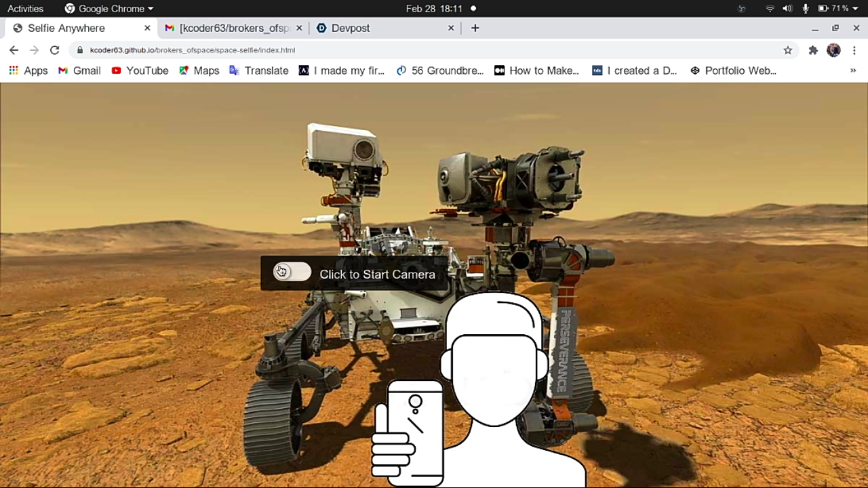Screen dimensions: 868x488
Task: Open the Maps bookmark
Action: point(199,70)
